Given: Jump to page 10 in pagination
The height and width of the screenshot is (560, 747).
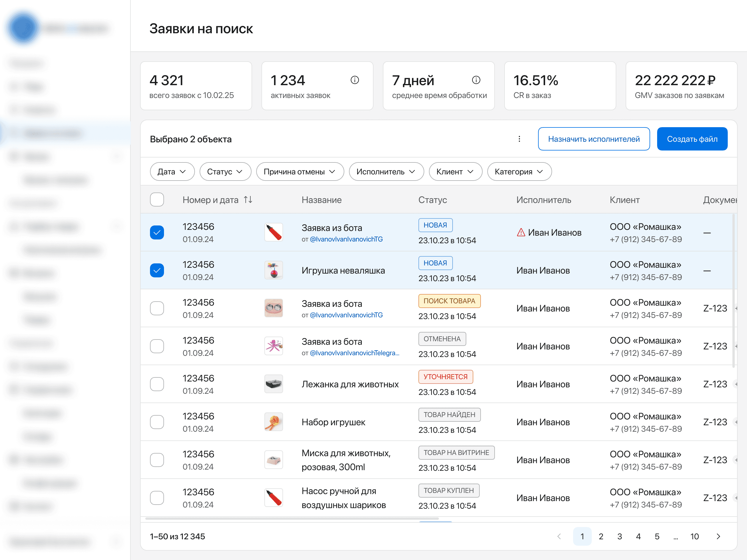Looking at the screenshot, I should pyautogui.click(x=694, y=536).
